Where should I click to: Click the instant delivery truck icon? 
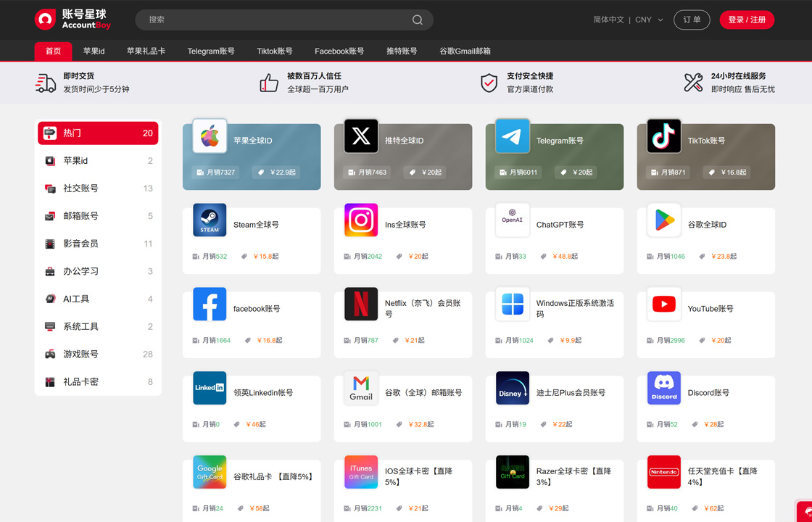[x=46, y=83]
